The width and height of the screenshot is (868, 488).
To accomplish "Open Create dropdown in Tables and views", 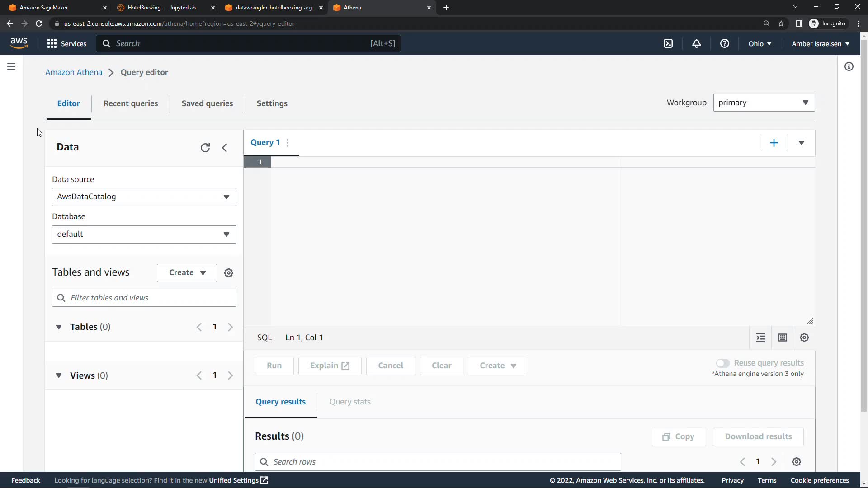I will 187,273.
